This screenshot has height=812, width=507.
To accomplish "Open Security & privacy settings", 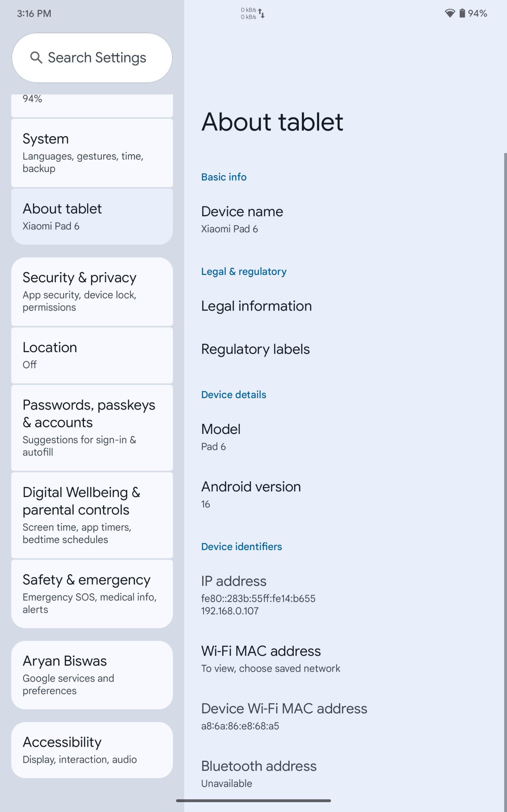I will coord(92,291).
